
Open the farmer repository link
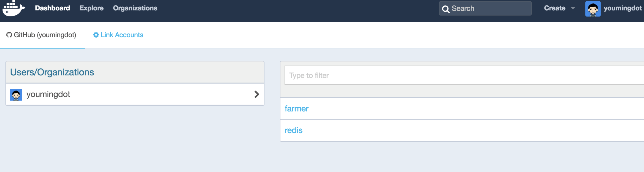tap(296, 108)
